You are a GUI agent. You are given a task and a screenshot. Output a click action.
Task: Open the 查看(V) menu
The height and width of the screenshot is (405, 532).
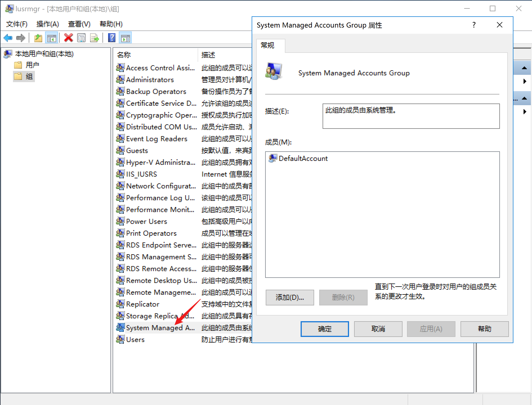(x=79, y=24)
